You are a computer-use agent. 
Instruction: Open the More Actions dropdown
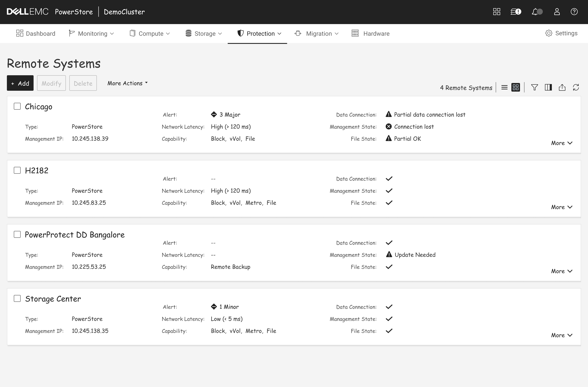(x=127, y=83)
